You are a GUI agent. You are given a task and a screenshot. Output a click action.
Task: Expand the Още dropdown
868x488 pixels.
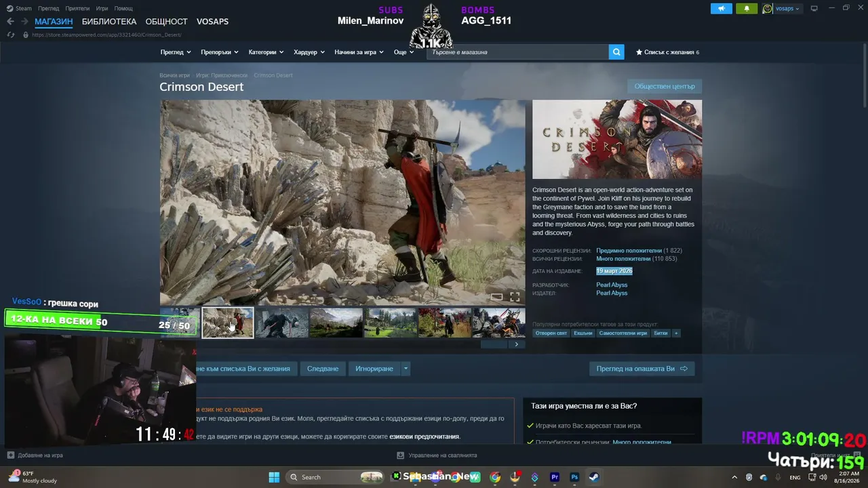[403, 52]
